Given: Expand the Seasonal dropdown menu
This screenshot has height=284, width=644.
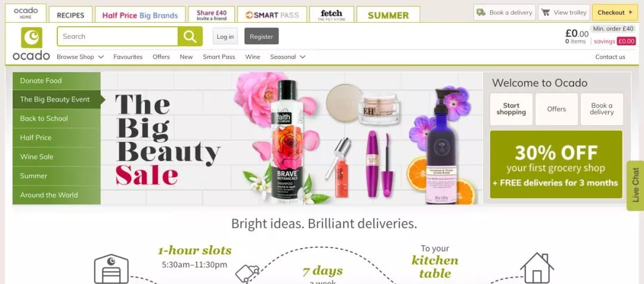Looking at the screenshot, I should (x=287, y=57).
